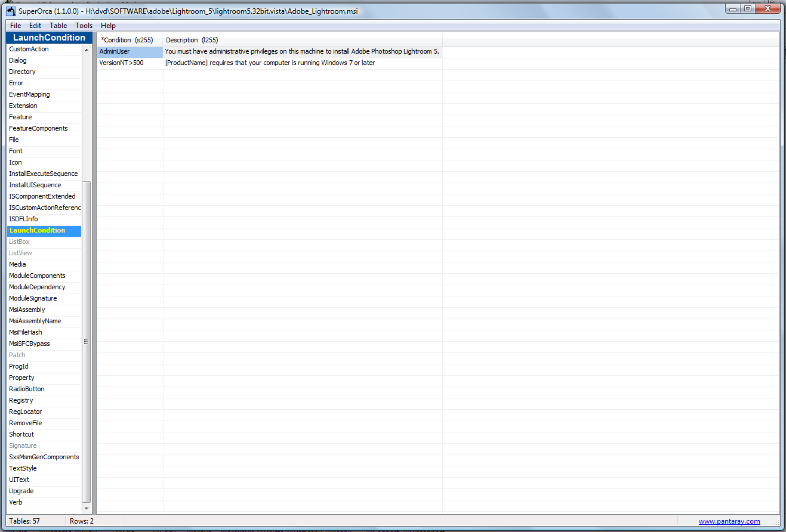Open the File menu
This screenshot has height=532, width=786.
(16, 26)
